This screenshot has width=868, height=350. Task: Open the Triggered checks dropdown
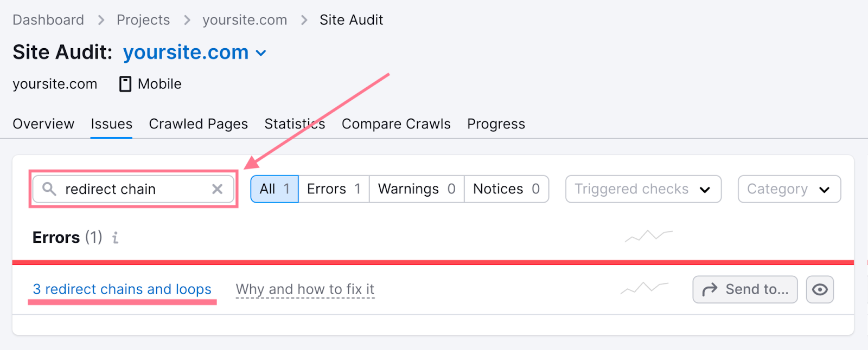[642, 189]
